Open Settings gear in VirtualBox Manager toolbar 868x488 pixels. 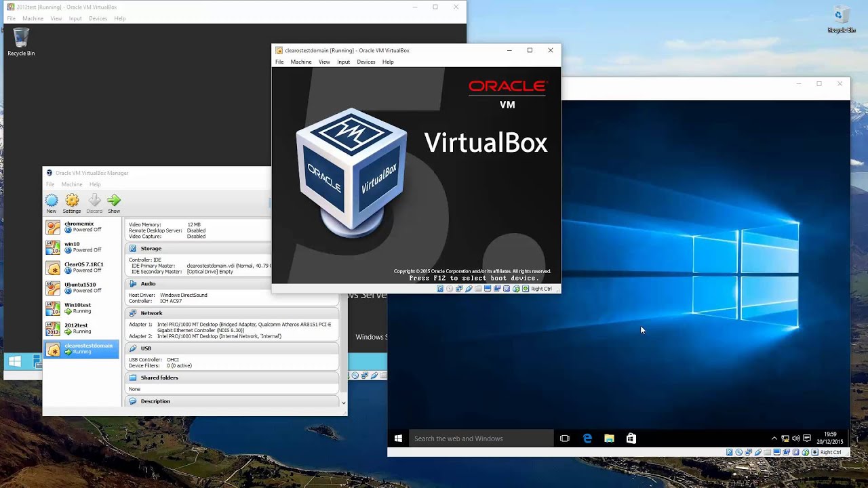pyautogui.click(x=72, y=200)
